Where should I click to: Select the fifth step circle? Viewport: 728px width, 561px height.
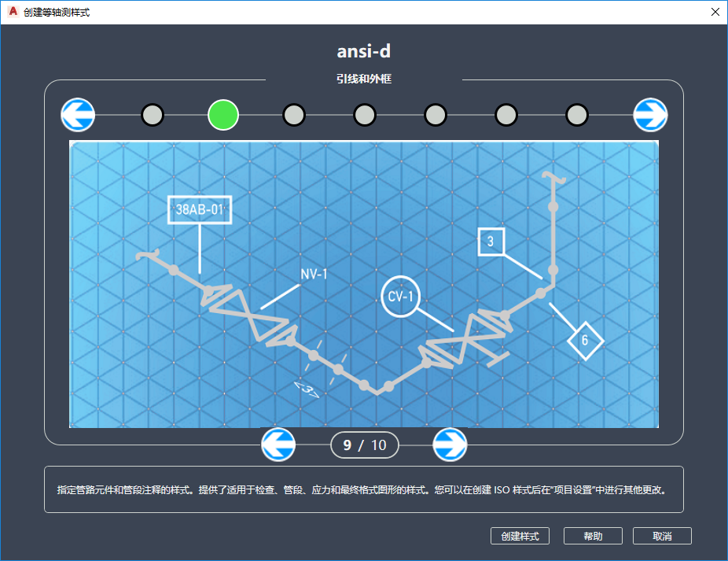coord(435,115)
